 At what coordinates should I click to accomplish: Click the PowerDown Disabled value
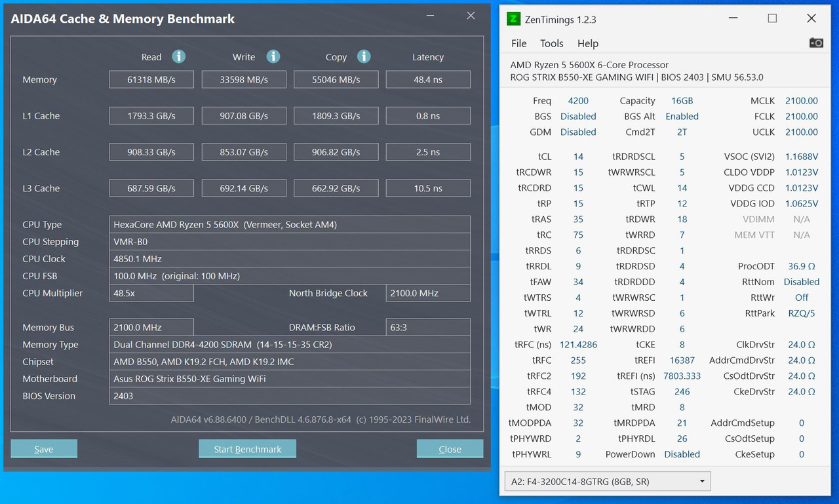682,454
